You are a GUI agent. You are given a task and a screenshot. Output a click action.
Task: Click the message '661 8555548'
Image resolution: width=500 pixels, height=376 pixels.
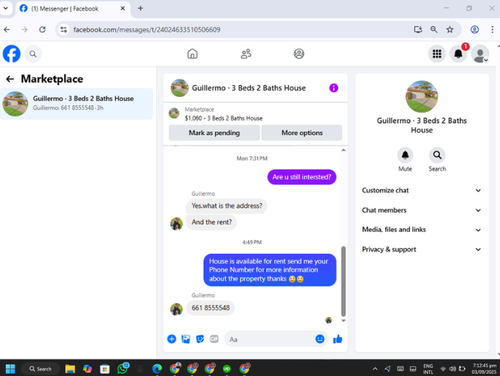[x=210, y=308]
